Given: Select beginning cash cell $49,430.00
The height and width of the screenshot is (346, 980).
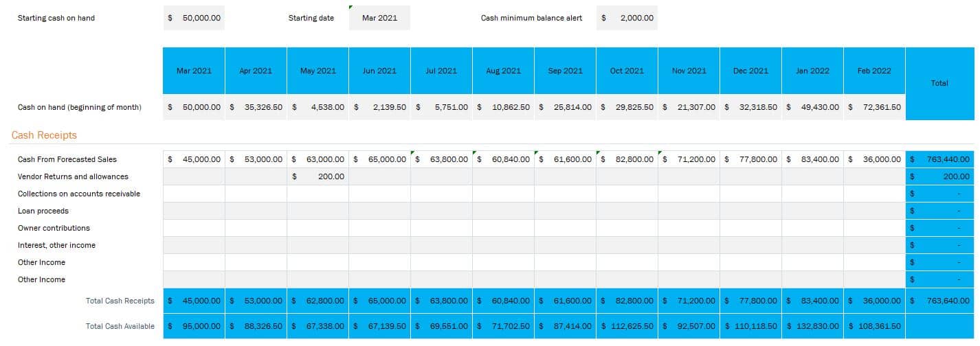Looking at the screenshot, I should pos(812,107).
